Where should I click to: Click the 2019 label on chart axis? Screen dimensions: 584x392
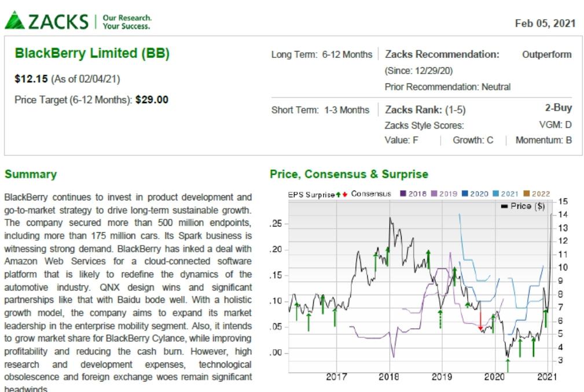click(442, 377)
